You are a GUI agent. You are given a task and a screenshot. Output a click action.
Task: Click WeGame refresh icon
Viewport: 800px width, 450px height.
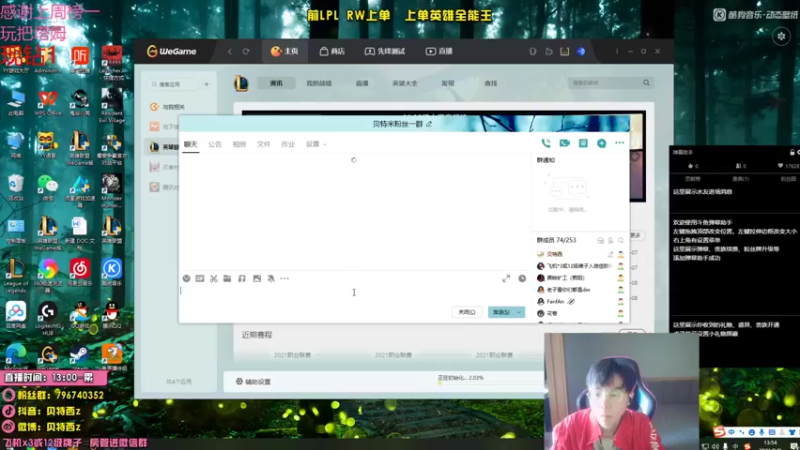click(x=246, y=52)
